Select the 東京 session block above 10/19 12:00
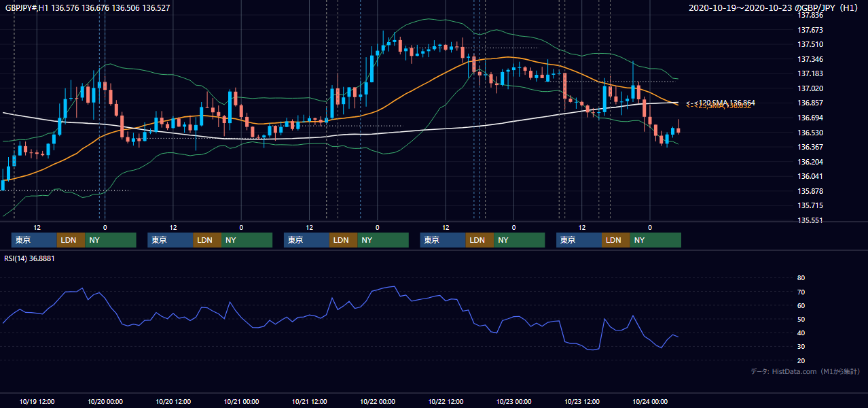Viewport: 868px width, 408px height. click(34, 240)
